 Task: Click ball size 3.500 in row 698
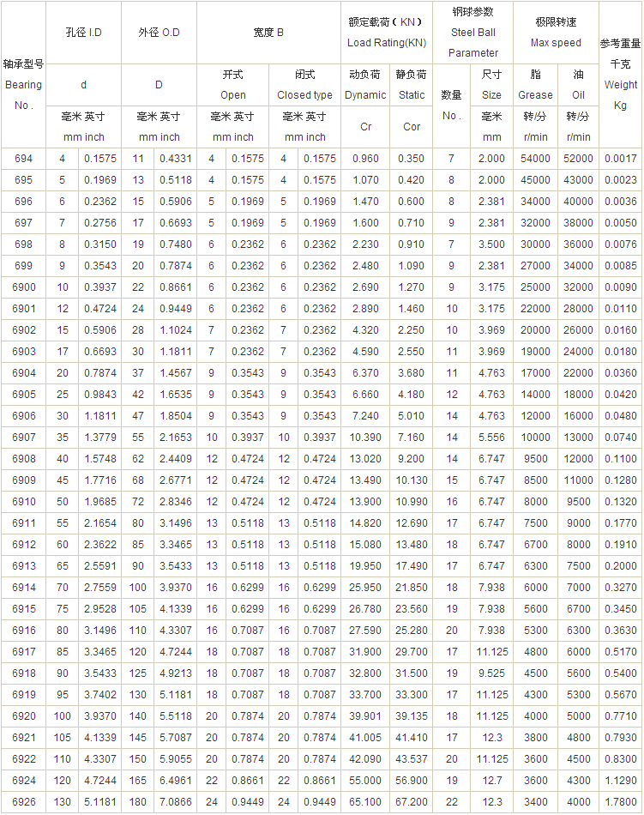491,244
